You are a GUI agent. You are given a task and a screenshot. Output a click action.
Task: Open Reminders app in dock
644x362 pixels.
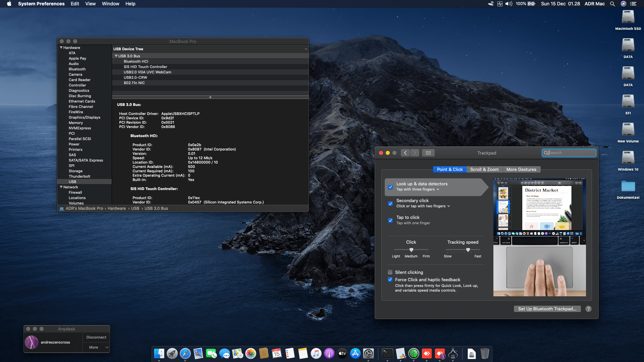(x=290, y=353)
